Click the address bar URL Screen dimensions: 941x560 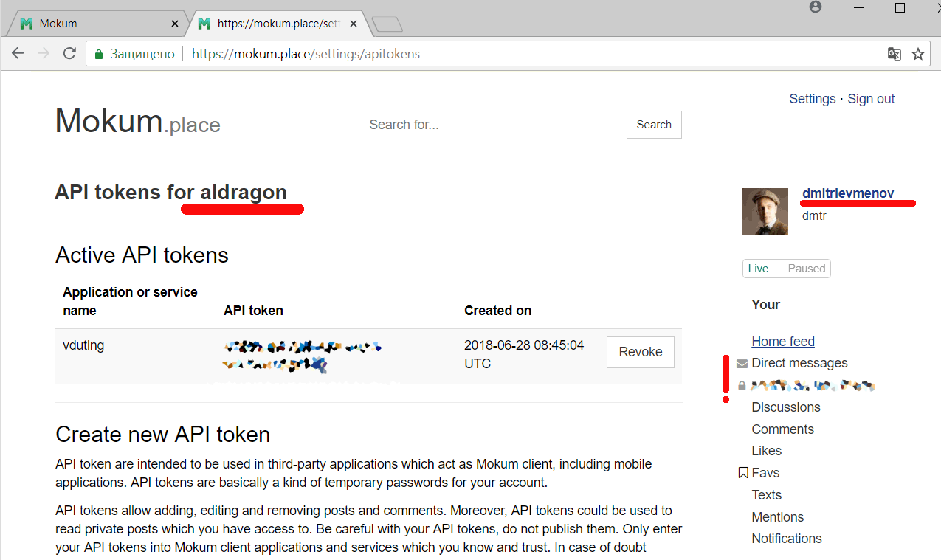tap(306, 54)
